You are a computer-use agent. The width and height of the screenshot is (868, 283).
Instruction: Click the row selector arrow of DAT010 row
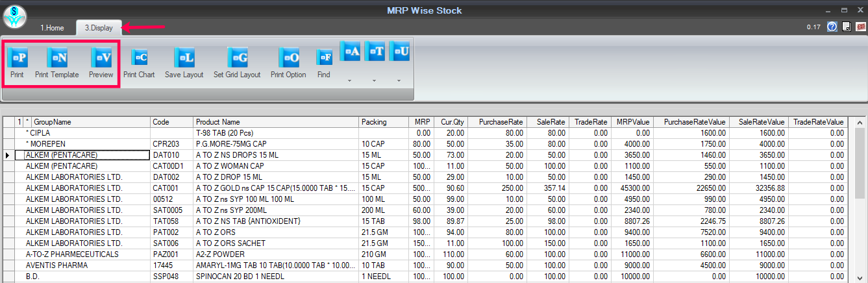[8, 155]
